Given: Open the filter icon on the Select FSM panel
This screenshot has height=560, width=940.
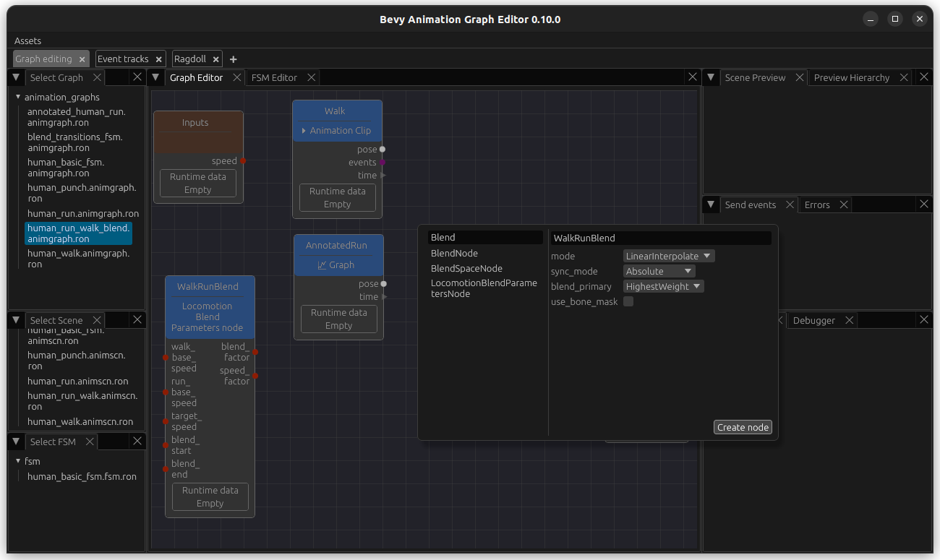Looking at the screenshot, I should (15, 441).
